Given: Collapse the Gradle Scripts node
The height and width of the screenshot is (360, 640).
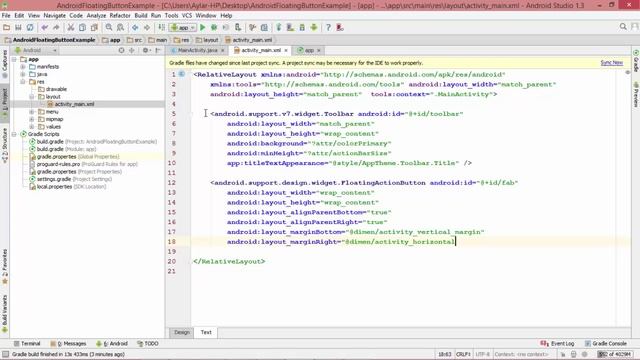Looking at the screenshot, I should tap(14, 134).
